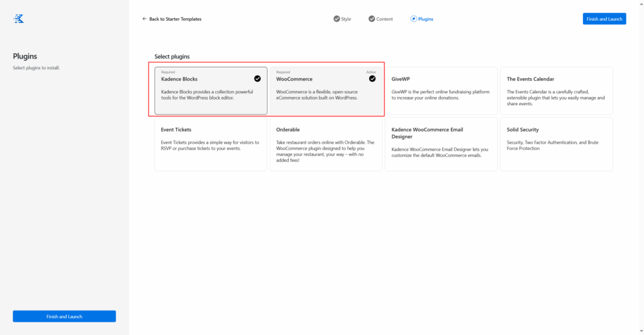Toggle the Kadence Blocks checkmark
Image resolution: width=644 pixels, height=335 pixels.
pyautogui.click(x=257, y=79)
